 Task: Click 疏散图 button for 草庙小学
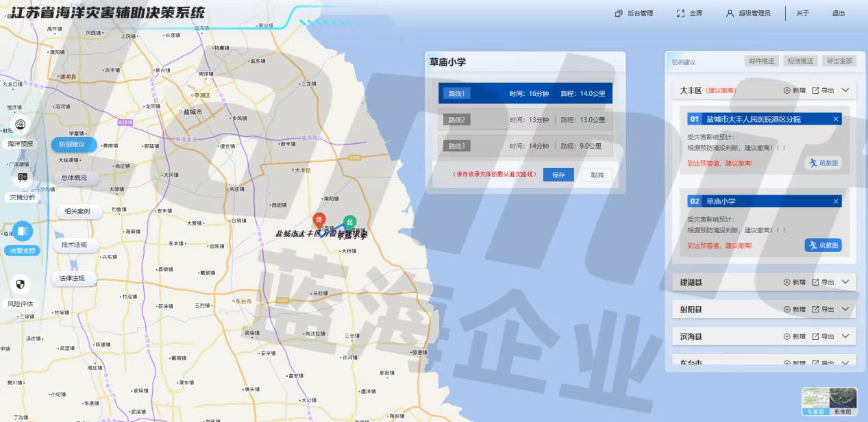click(823, 245)
